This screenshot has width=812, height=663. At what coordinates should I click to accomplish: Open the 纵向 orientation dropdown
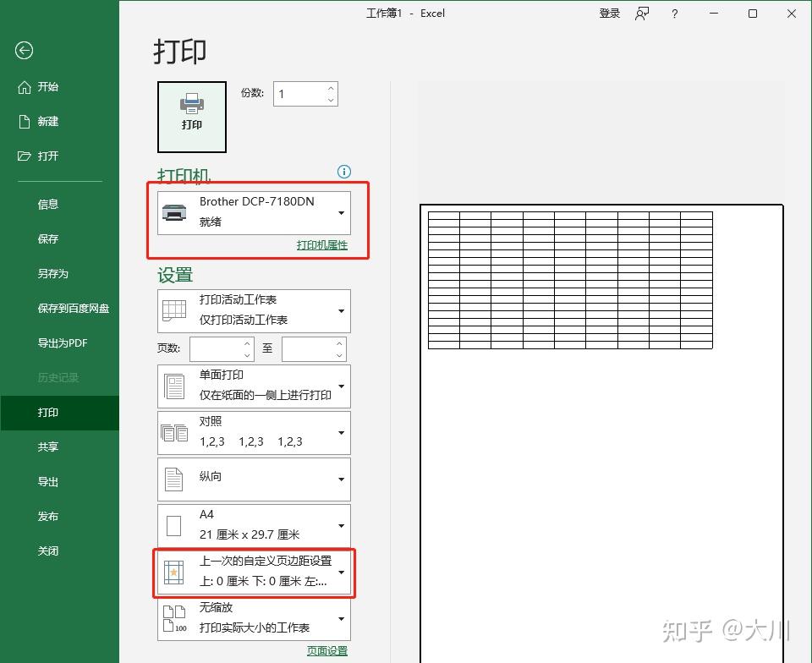pos(341,479)
